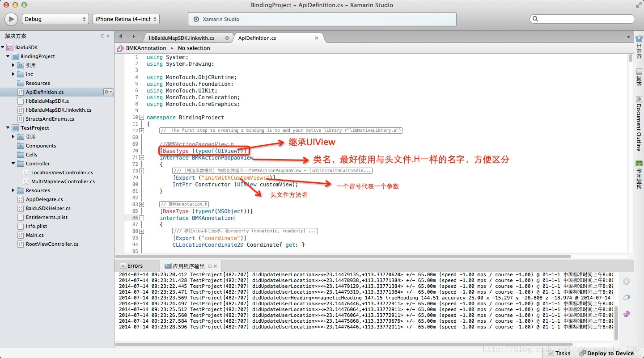Open MultiMapViewController.cs file
Viewport: 644px width, 358px height.
pos(63,181)
